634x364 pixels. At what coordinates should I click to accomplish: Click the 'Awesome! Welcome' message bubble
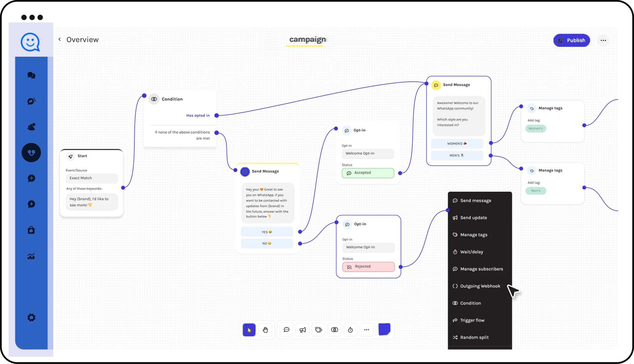click(x=459, y=116)
